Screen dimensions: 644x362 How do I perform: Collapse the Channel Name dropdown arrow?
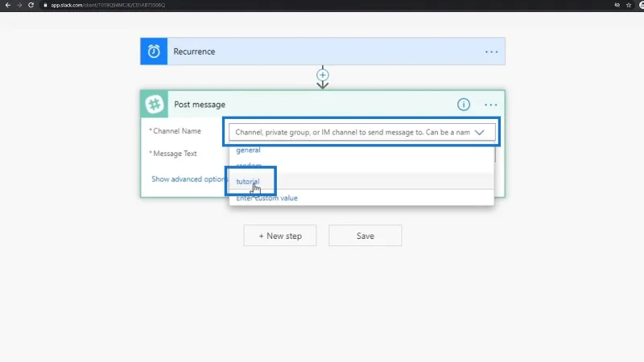click(479, 132)
